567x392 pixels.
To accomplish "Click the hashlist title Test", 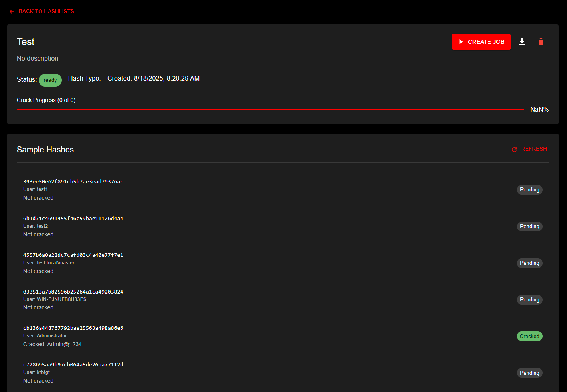I will coord(26,41).
